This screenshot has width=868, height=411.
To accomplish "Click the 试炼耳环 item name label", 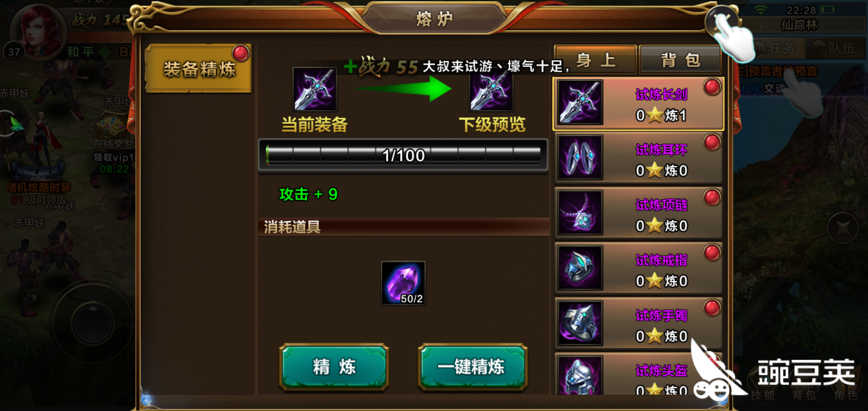I will (661, 150).
